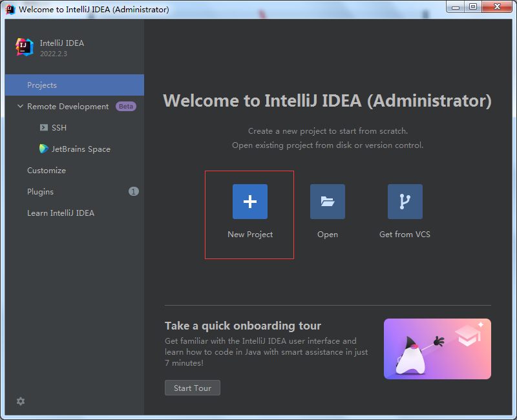Viewport: 517px width, 420px height.
Task: Click the Open folder icon
Action: (x=328, y=202)
